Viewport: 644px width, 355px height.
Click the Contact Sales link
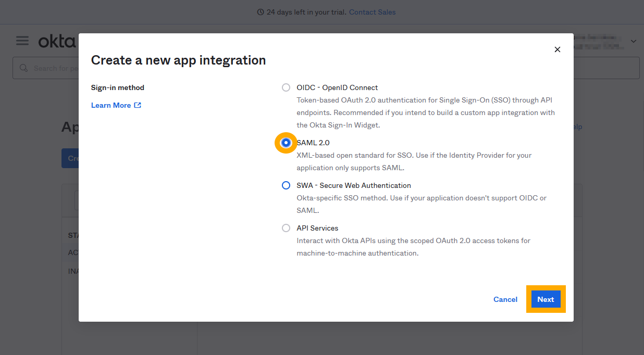point(372,12)
